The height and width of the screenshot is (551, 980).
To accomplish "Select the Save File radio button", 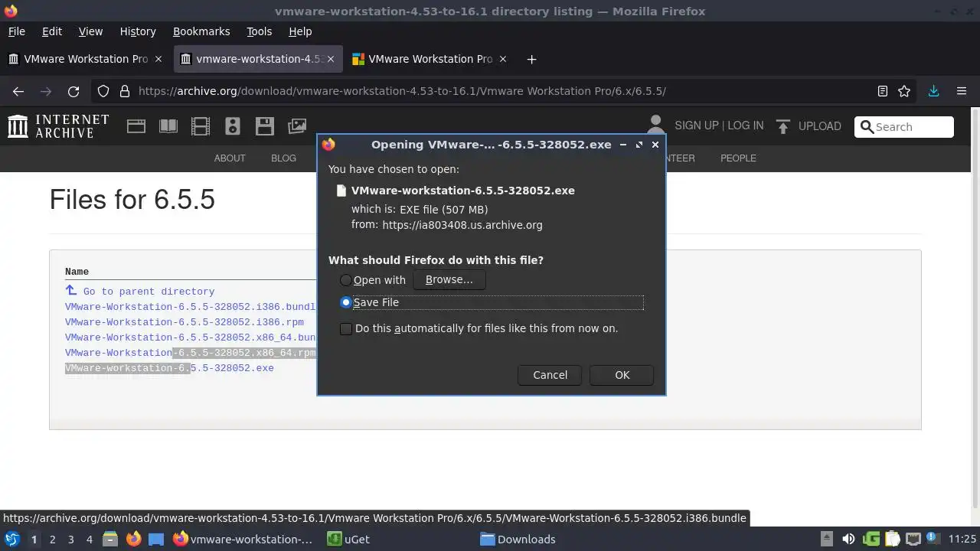I will tap(346, 302).
